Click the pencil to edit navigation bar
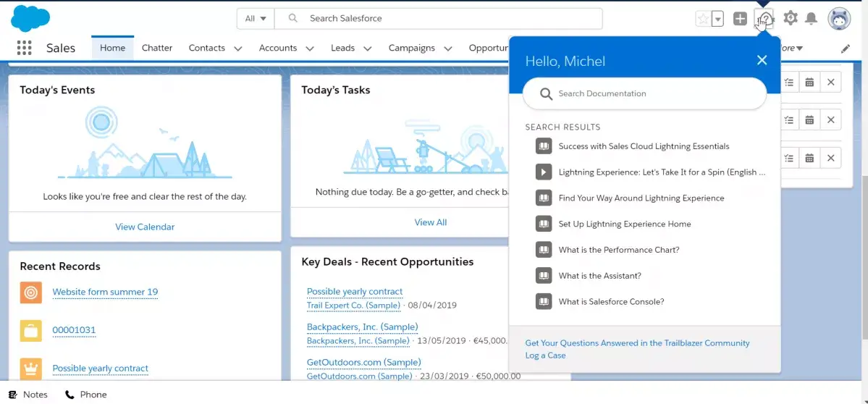Screen dimensions: 868x404 pyautogui.click(x=846, y=49)
